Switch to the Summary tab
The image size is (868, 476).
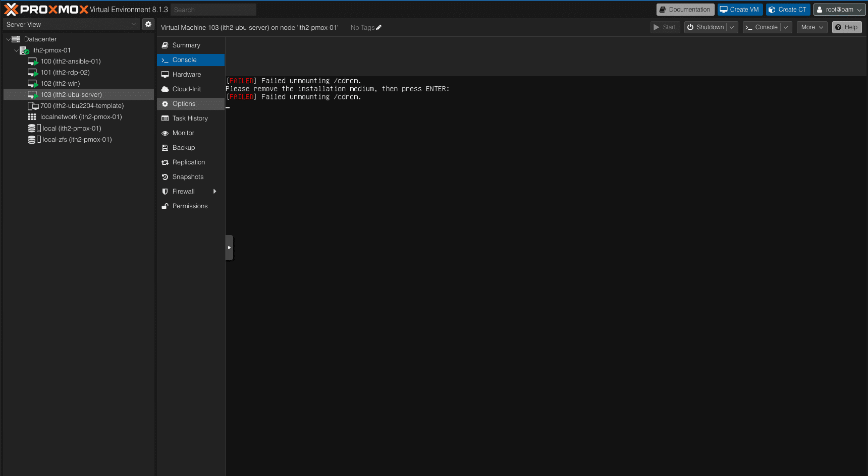(186, 45)
